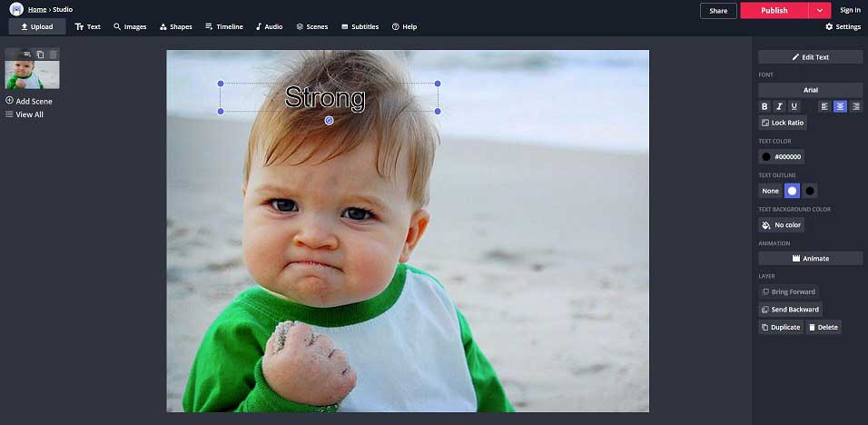Click the duplicate scene icon above thumbnail
Screen dimensions: 868x425
pyautogui.click(x=40, y=54)
